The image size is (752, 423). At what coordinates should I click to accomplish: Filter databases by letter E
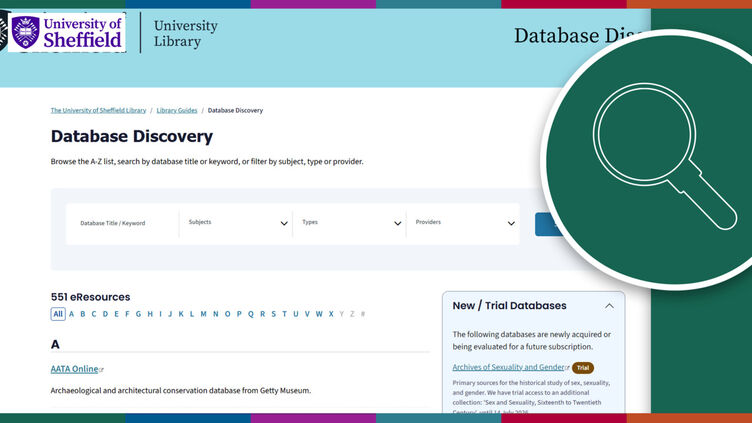point(116,314)
